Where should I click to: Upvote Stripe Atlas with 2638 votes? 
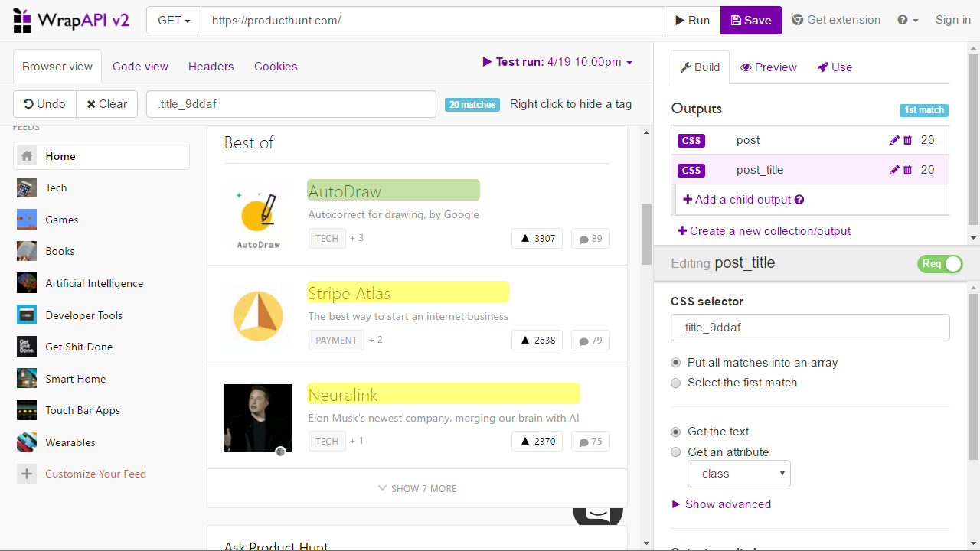537,341
